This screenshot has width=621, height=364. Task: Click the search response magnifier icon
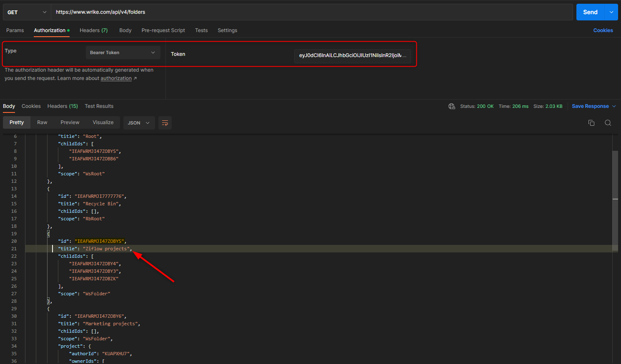click(608, 123)
